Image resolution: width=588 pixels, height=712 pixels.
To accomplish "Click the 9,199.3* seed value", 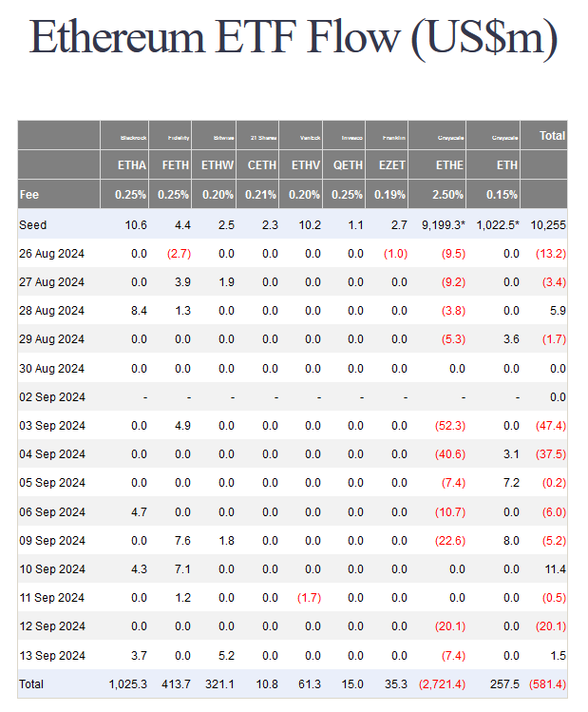I will click(x=444, y=225).
